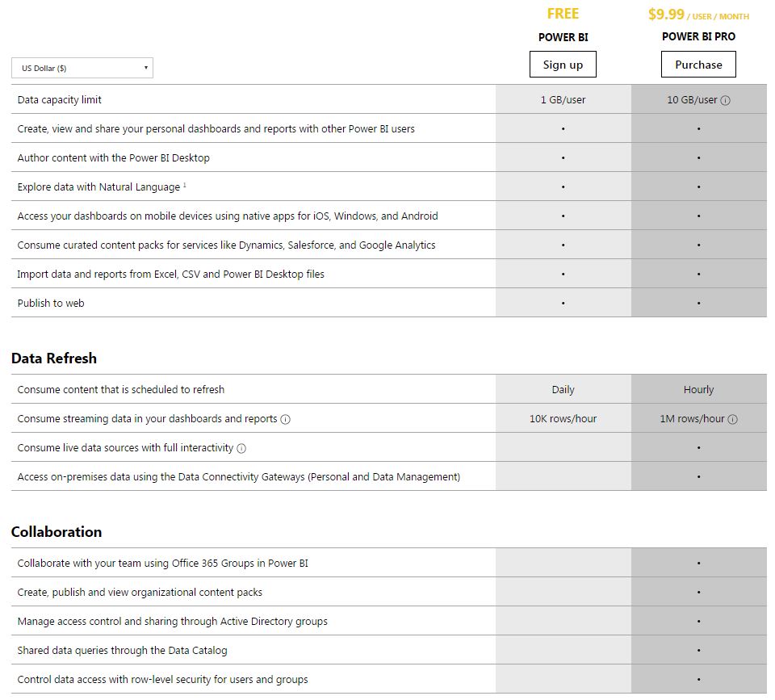The width and height of the screenshot is (775, 700).
Task: Select the Publish to web row label
Action: click(x=51, y=303)
